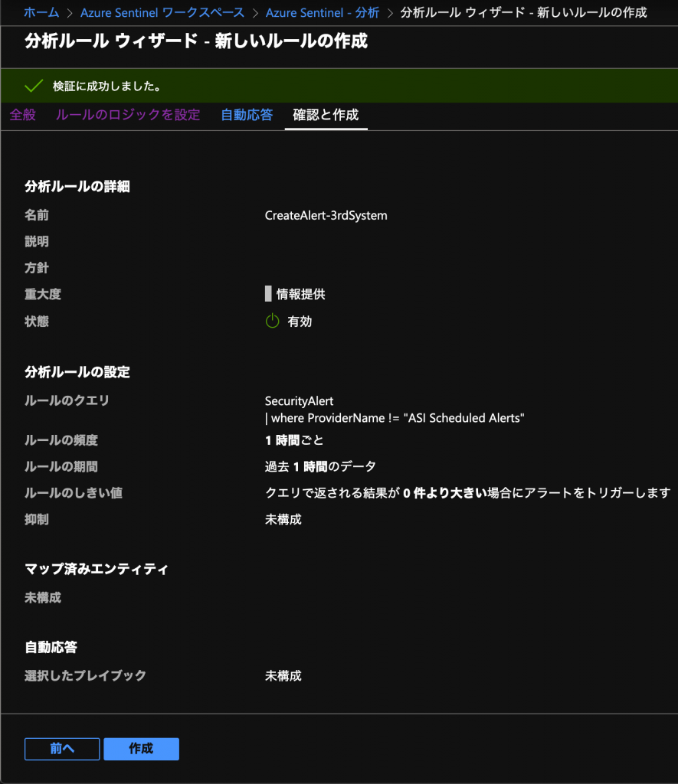
Task: Click the 方針 field label
Action: (37, 268)
